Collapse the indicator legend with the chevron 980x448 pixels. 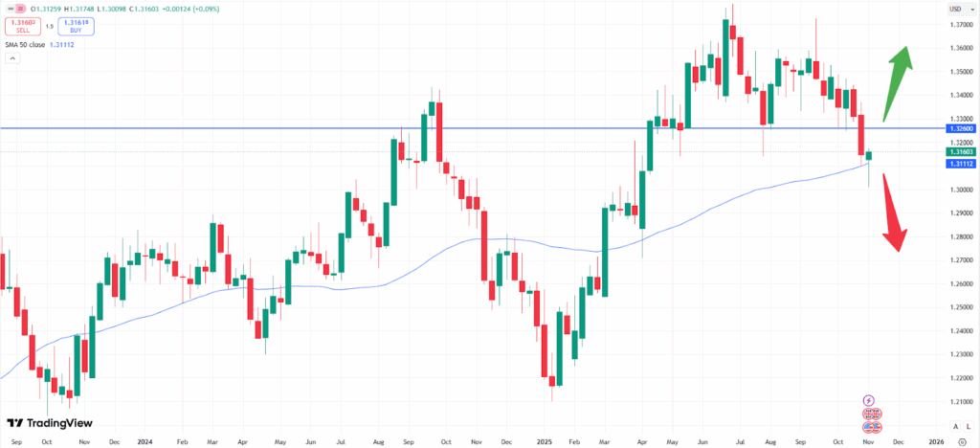12,58
